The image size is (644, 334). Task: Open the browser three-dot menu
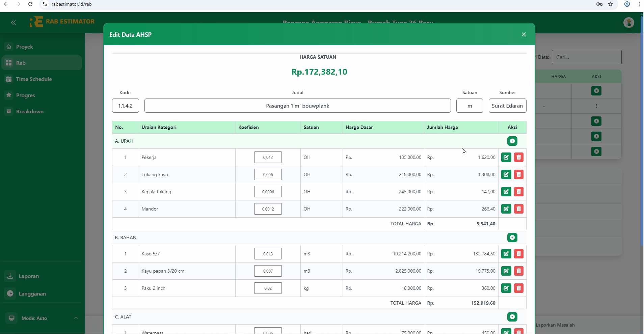(x=639, y=4)
